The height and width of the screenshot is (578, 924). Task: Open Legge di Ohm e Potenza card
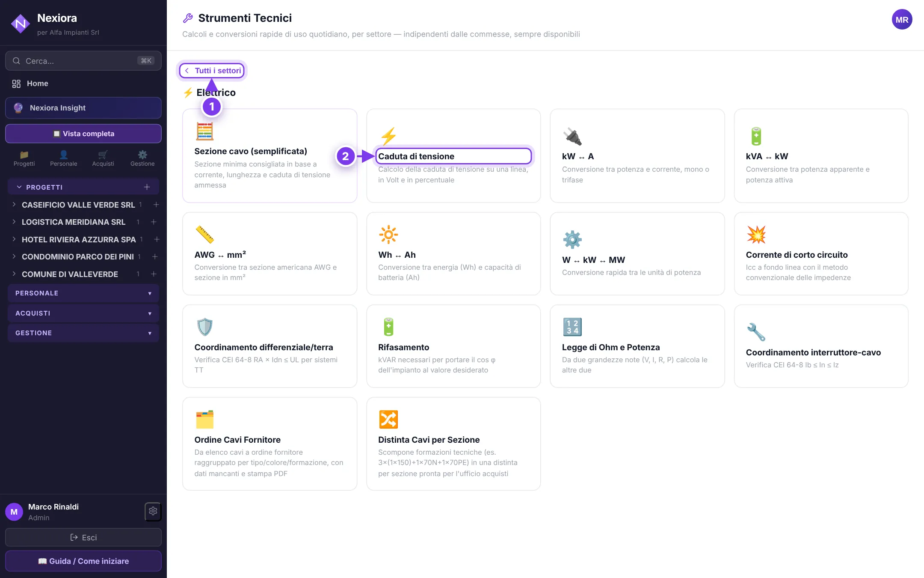point(637,346)
